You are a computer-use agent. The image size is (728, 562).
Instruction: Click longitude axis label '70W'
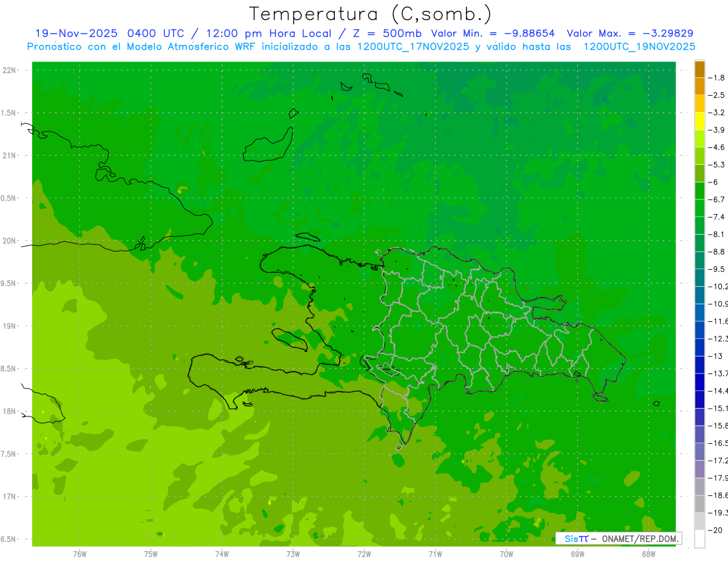[x=507, y=554]
